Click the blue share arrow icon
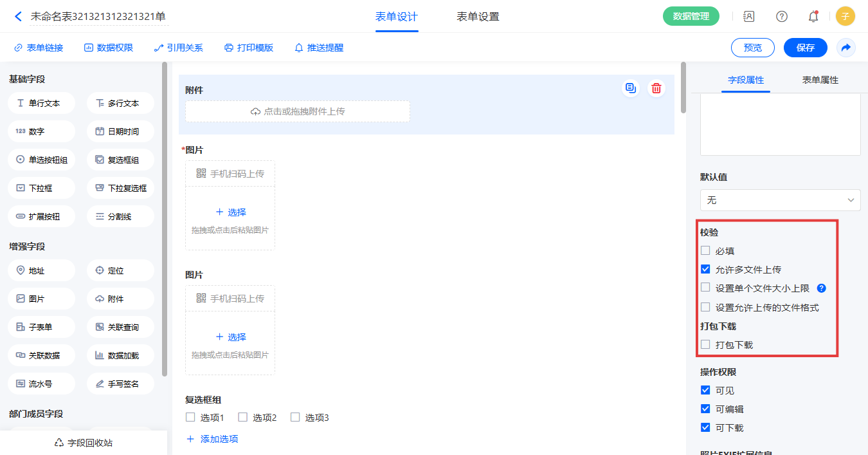The height and width of the screenshot is (455, 868). (x=846, y=48)
